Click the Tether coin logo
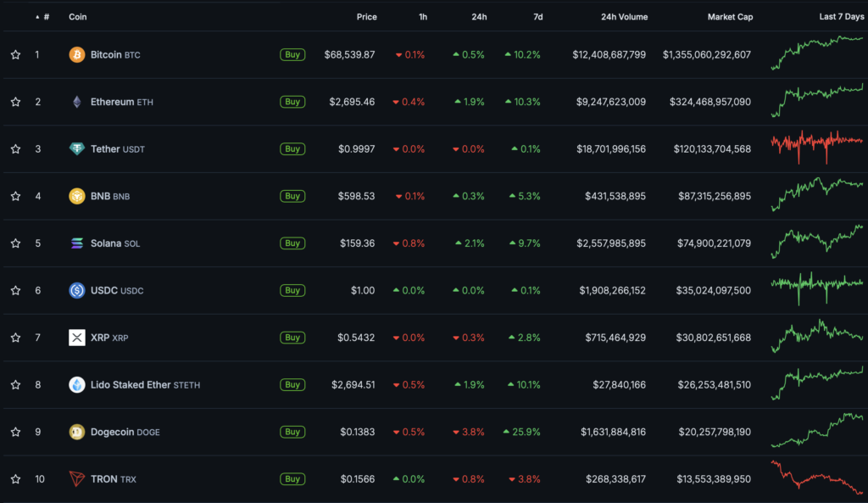This screenshot has height=503, width=868. tap(77, 149)
